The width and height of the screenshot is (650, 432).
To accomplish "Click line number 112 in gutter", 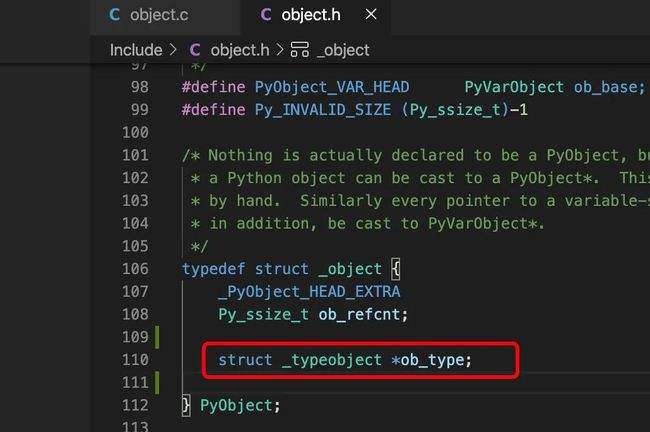I will tap(135, 405).
